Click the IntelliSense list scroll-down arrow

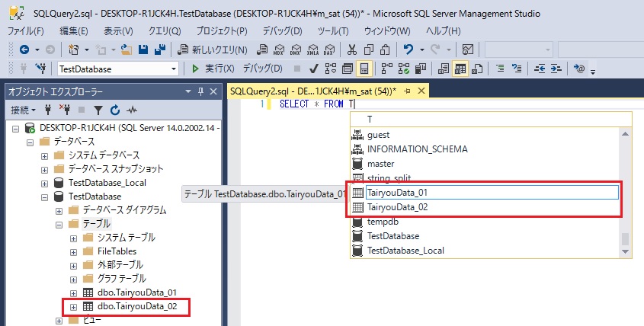pos(625,251)
